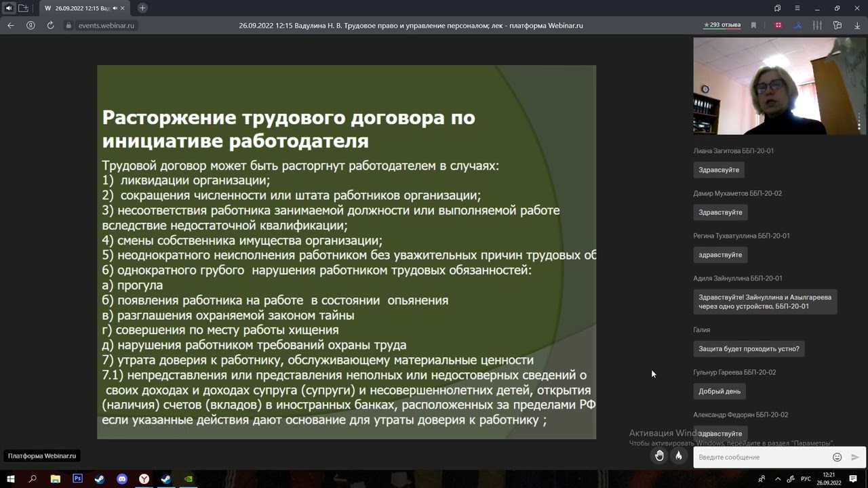Image resolution: width=868 pixels, height=488 pixels.
Task: Open Windows notification center
Action: pyautogui.click(x=853, y=479)
